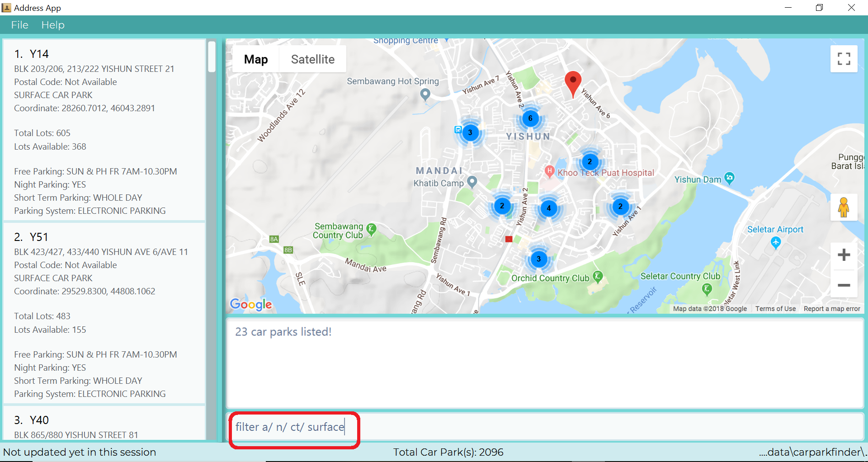Viewport: 868px width, 462px height.
Task: Select cluster marker 2 beside Yishun Ave 1
Action: (x=620, y=207)
